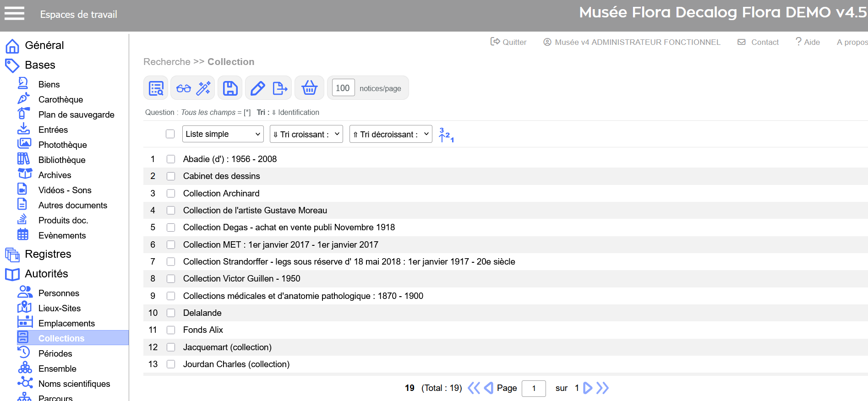868x401 pixels.
Task: Click the basket icon
Action: pyautogui.click(x=310, y=88)
